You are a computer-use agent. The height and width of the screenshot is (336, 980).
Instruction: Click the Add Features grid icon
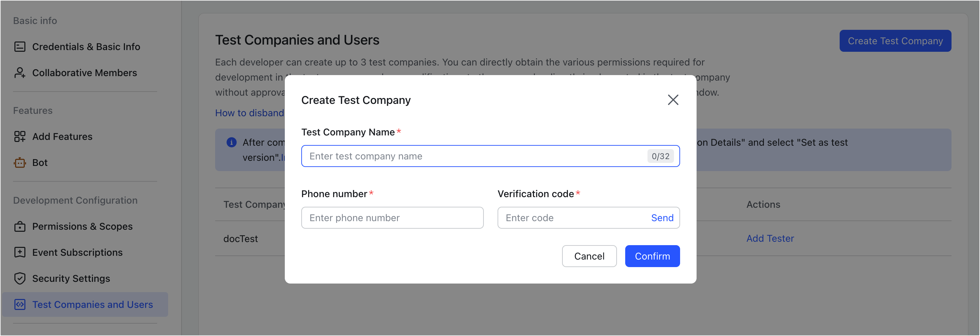(x=20, y=136)
